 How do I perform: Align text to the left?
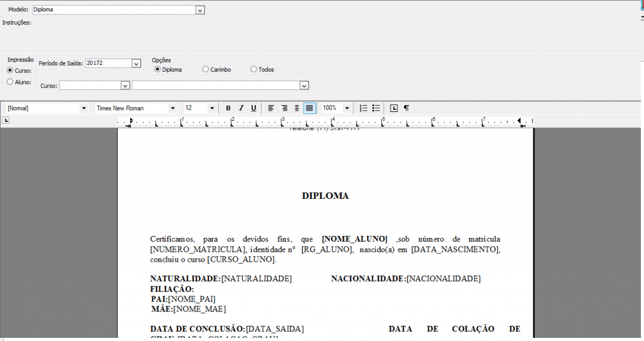point(271,108)
